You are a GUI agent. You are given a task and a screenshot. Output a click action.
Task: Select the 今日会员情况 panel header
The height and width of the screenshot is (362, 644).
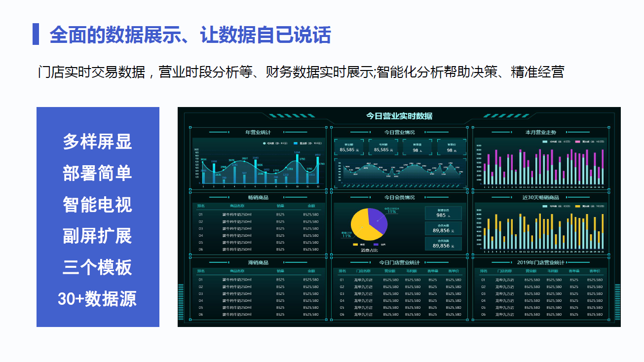(399, 198)
